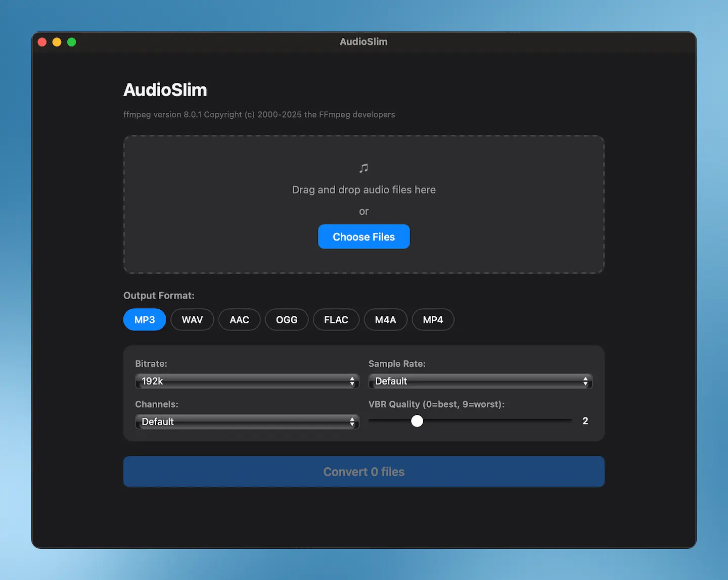Click the Convert 0 files button
Viewport: 728px width, 580px height.
click(364, 471)
